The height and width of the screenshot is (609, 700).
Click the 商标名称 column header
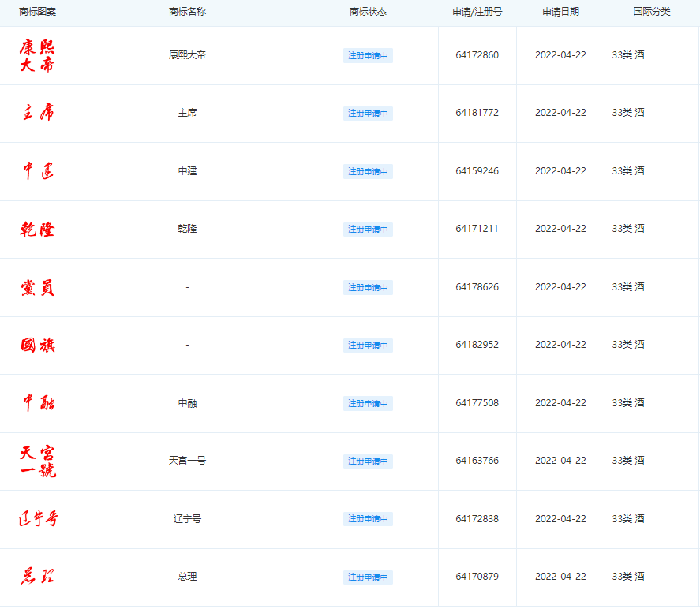187,12
